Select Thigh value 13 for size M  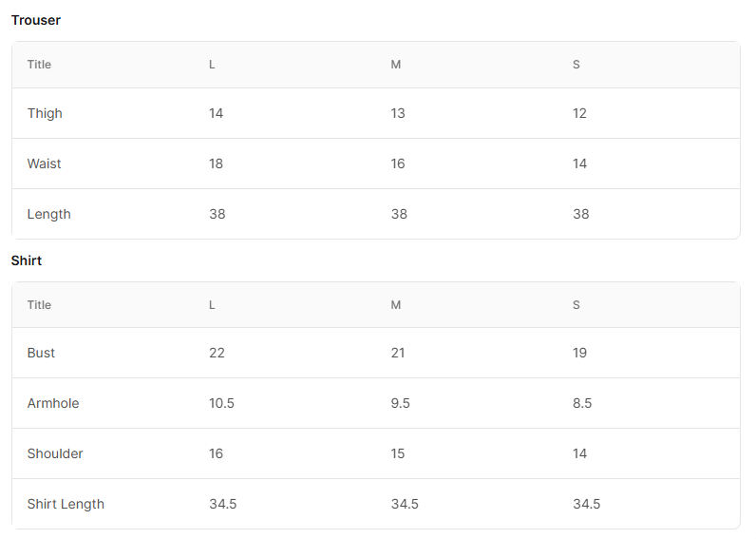click(398, 113)
